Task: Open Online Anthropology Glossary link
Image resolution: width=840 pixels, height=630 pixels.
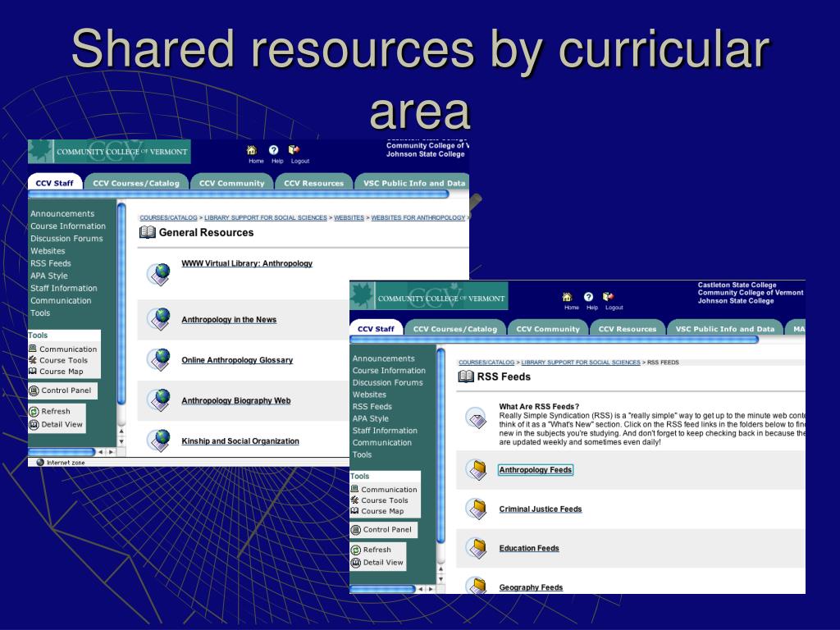Action: pyautogui.click(x=237, y=360)
